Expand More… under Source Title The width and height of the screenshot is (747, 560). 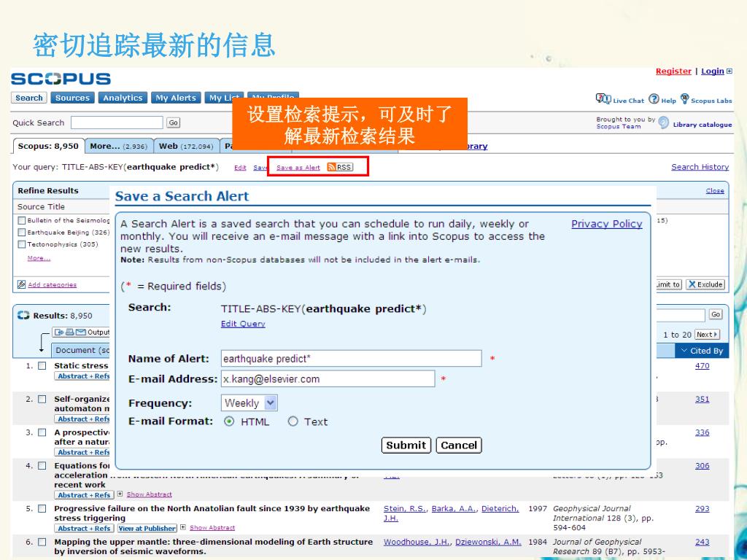(x=39, y=258)
